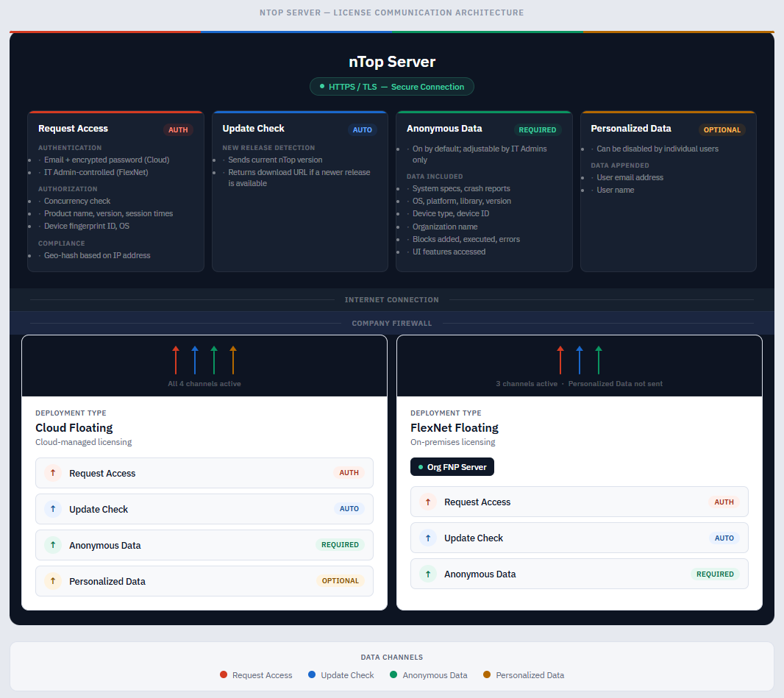The width and height of the screenshot is (784, 698).
Task: Click 'Email + encrypted password (Cloud)' bullet
Action: tap(107, 160)
